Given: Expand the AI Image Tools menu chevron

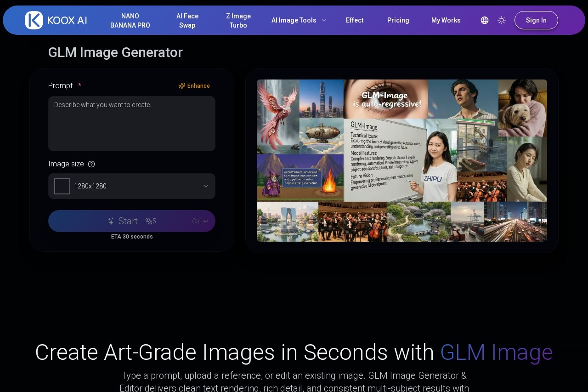Looking at the screenshot, I should click(324, 20).
